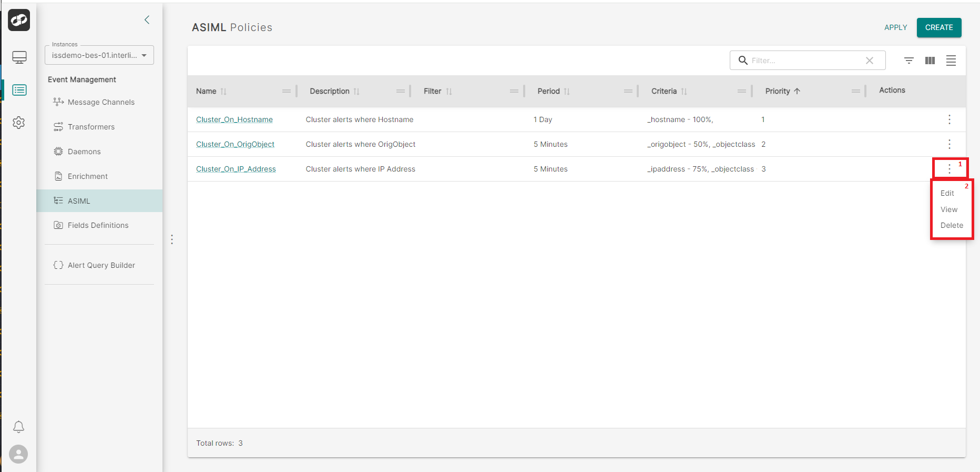980x472 pixels.
Task: Click the Event Management heading
Action: [82, 79]
